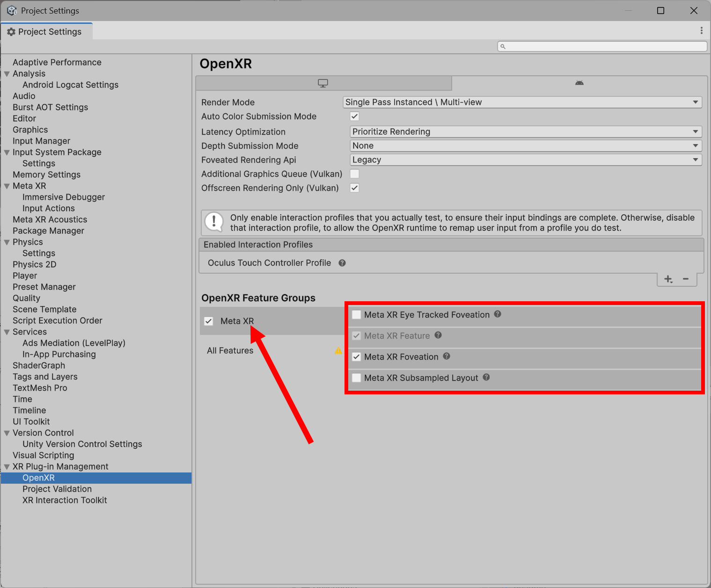
Task: Uncheck the Meta XR feature group checkbox
Action: point(209,321)
